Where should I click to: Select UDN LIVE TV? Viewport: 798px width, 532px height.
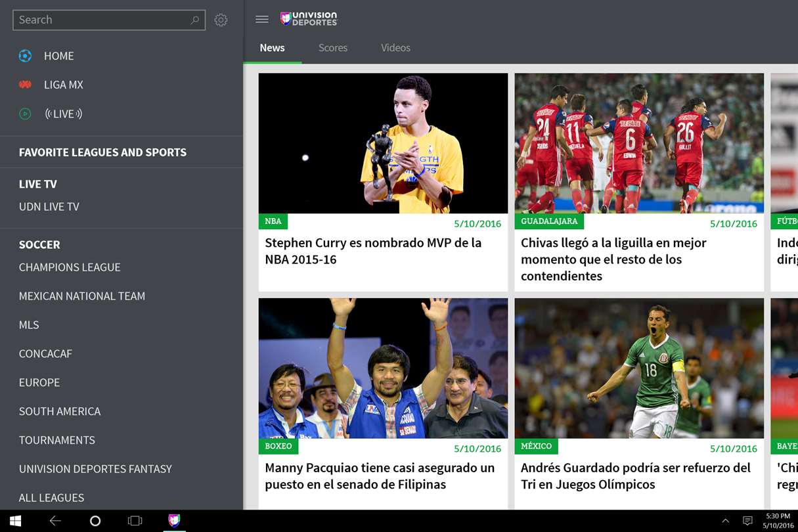(49, 207)
